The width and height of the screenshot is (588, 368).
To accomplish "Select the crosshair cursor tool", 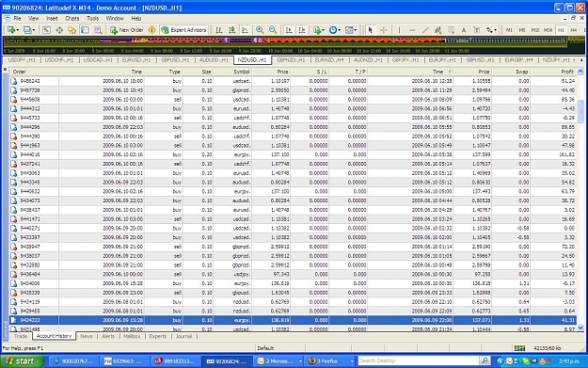I will click(x=384, y=30).
